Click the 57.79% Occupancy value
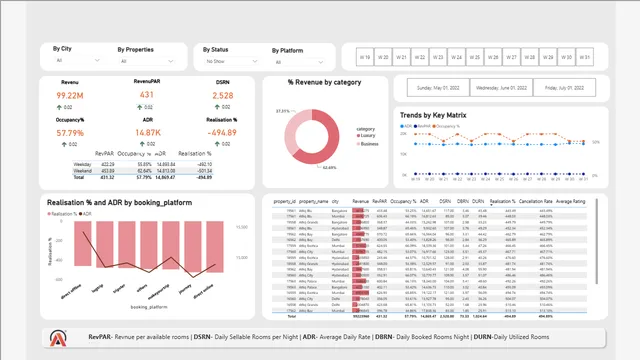The width and height of the screenshot is (640, 360). pyautogui.click(x=70, y=133)
